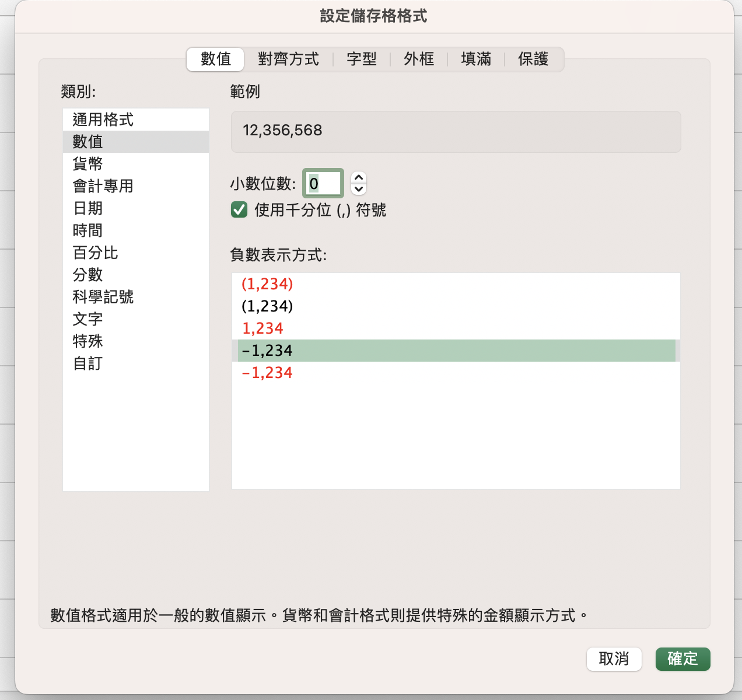This screenshot has height=700, width=742.
Task: Pick 百分比 from the category list
Action: (95, 253)
